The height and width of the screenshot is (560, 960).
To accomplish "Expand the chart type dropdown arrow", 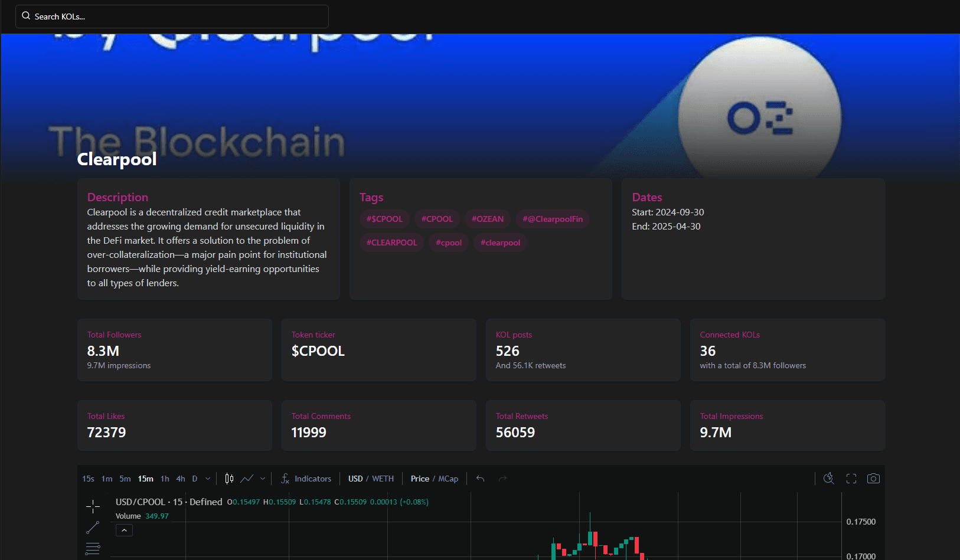I will click(262, 479).
